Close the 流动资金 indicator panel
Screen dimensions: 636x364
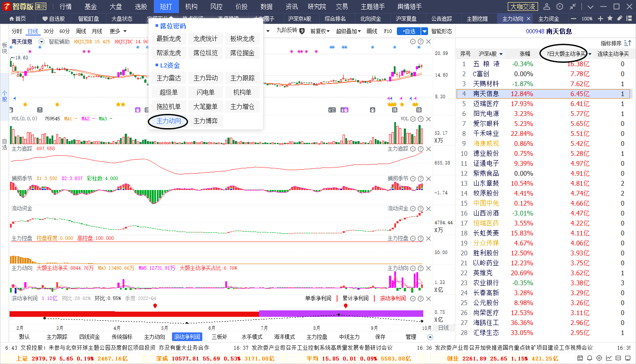[x=428, y=209]
